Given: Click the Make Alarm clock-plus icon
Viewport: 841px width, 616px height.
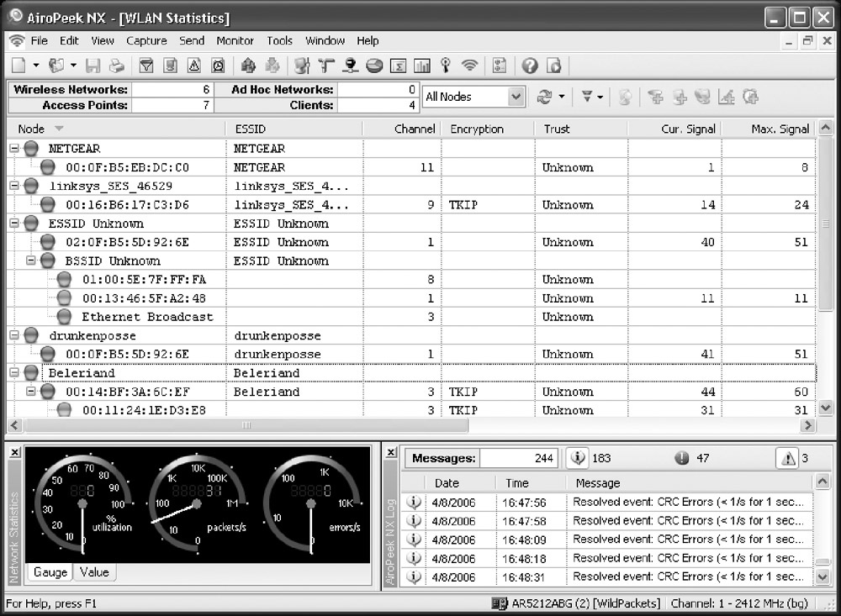Looking at the screenshot, I should tap(751, 97).
